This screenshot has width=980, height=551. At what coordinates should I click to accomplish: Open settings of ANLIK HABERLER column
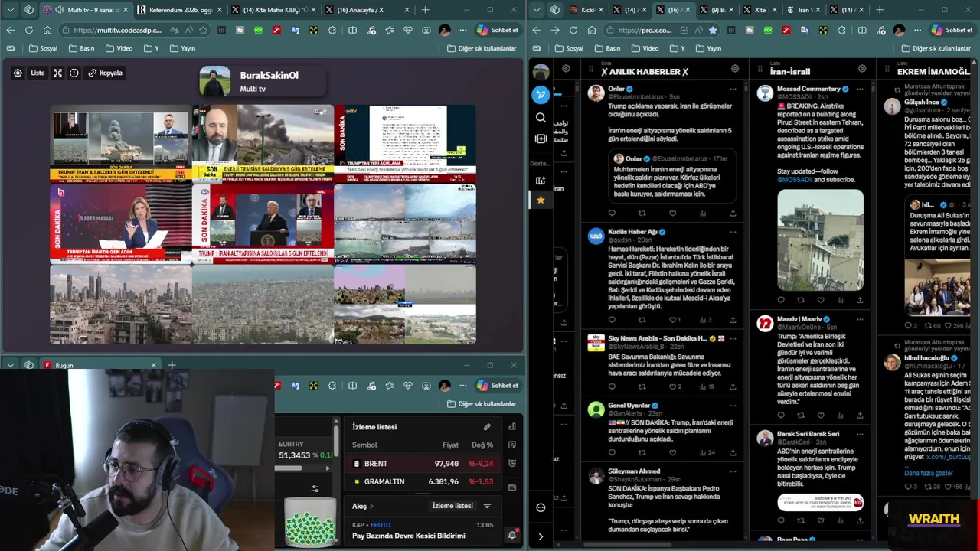[x=735, y=69]
